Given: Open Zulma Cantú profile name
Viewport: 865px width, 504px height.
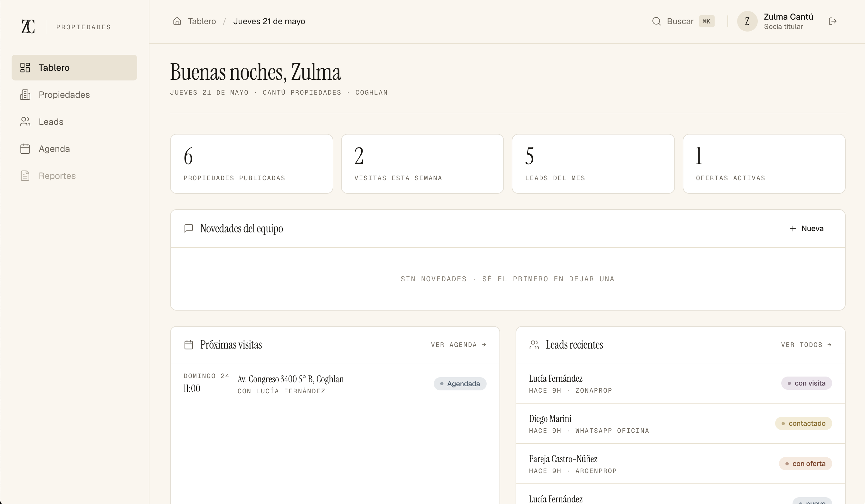Looking at the screenshot, I should pos(788,17).
